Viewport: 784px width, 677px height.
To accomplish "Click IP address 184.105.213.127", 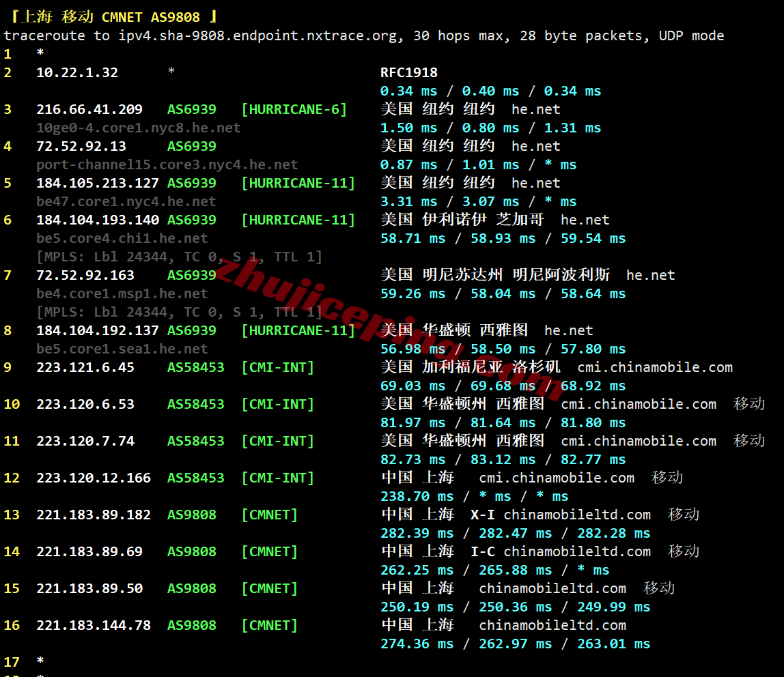I will pos(98,184).
